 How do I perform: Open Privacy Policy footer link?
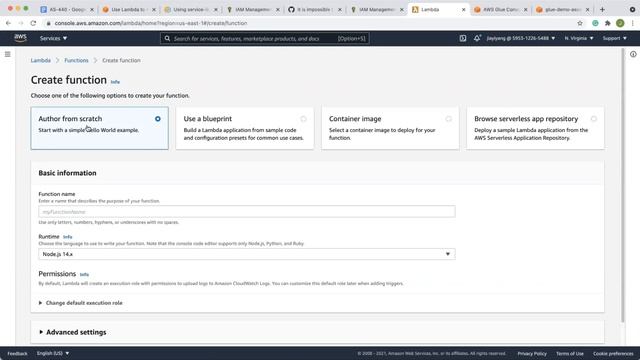532,353
